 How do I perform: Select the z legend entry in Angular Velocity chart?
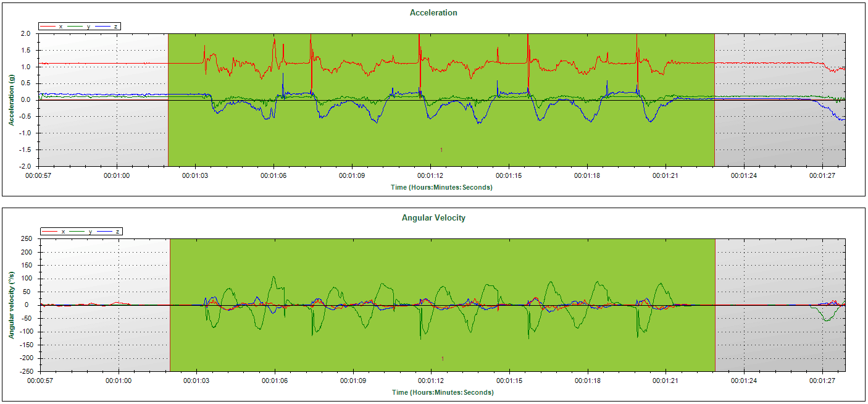tap(112, 232)
